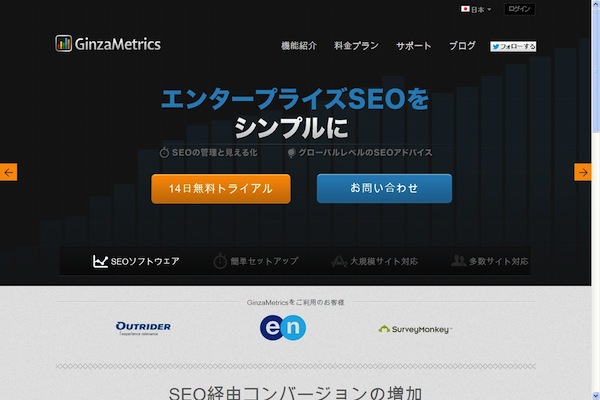The height and width of the screenshot is (400, 600).
Task: Click the GinzaMetricsをご利用のお客様 text
Action: click(295, 302)
